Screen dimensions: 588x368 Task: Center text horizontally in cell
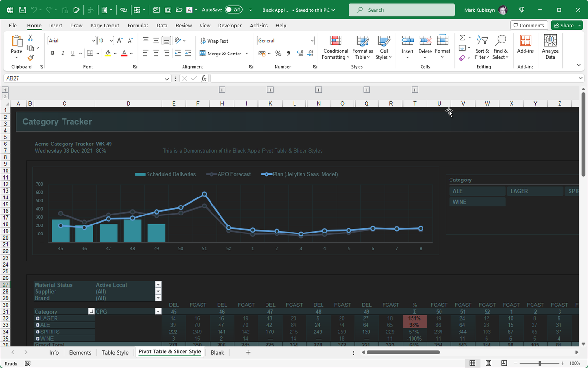tap(156, 54)
